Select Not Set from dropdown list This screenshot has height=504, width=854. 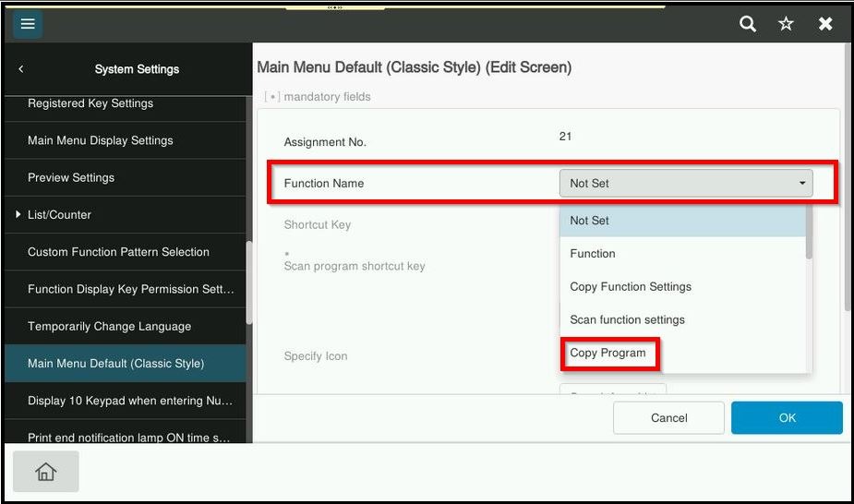683,221
